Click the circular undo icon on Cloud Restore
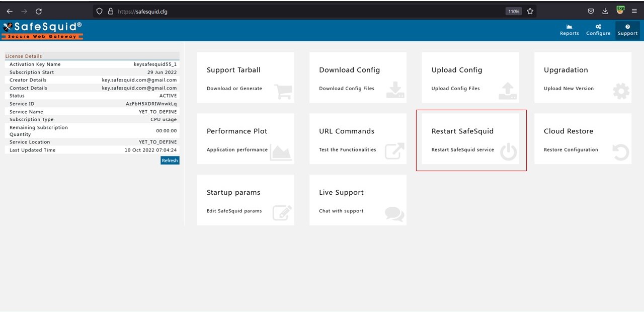The image size is (644, 312). 621,152
